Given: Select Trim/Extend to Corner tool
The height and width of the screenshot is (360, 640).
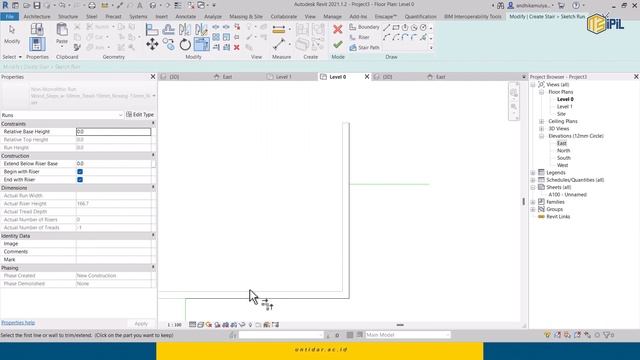Looking at the screenshot, I should click(201, 44).
